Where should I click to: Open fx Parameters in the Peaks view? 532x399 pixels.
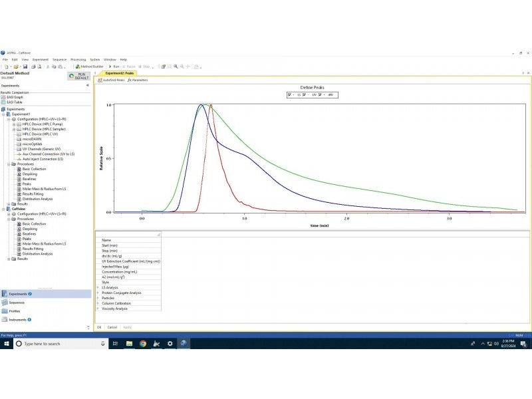point(138,80)
